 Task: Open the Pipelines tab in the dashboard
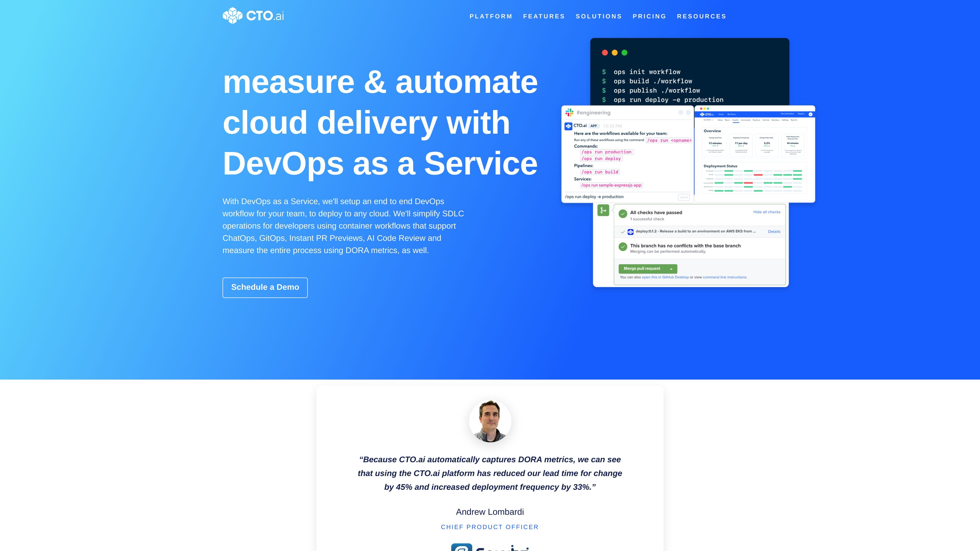pos(756,120)
